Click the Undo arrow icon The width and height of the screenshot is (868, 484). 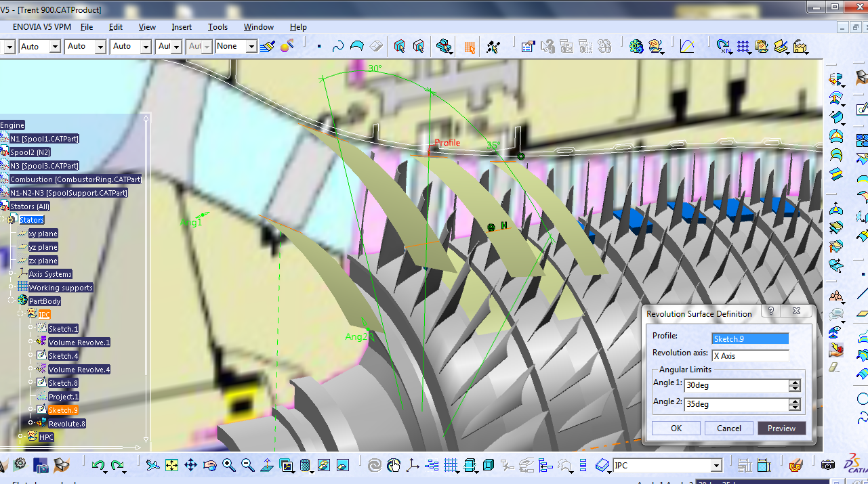click(98, 465)
